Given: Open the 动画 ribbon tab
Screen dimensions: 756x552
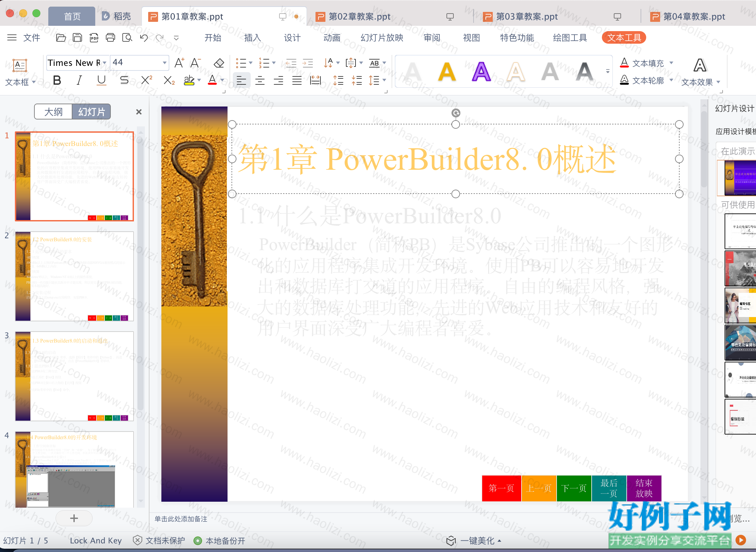Looking at the screenshot, I should [x=332, y=38].
